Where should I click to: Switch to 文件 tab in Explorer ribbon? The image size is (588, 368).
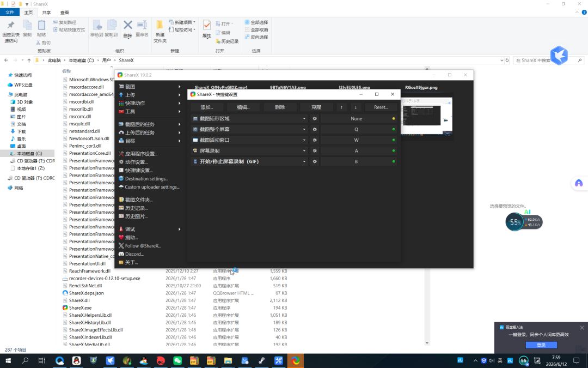(10, 13)
